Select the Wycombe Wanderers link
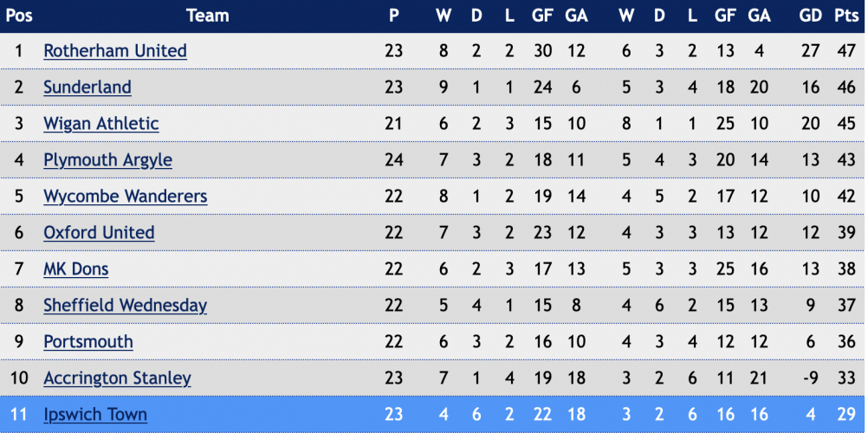The height and width of the screenshot is (433, 868). coord(126,197)
